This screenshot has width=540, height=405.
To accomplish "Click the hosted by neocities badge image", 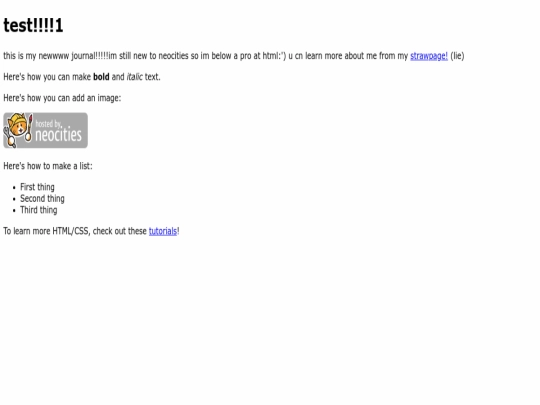I will (45, 130).
